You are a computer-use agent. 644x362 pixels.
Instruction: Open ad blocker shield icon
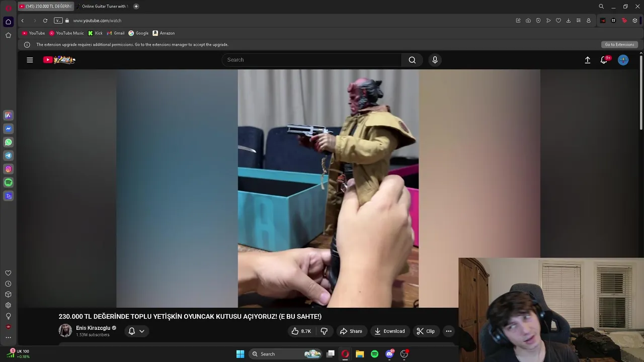(x=538, y=21)
